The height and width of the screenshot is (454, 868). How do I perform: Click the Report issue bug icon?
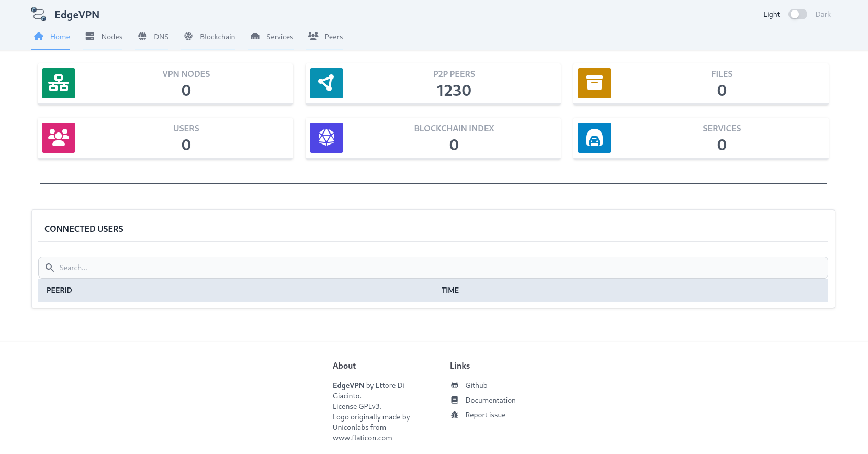455,415
